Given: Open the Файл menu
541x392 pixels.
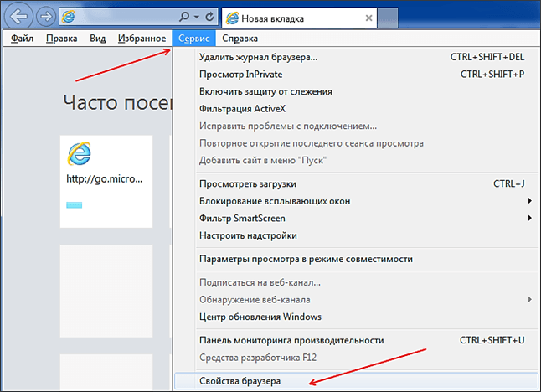Looking at the screenshot, I should click(x=21, y=38).
